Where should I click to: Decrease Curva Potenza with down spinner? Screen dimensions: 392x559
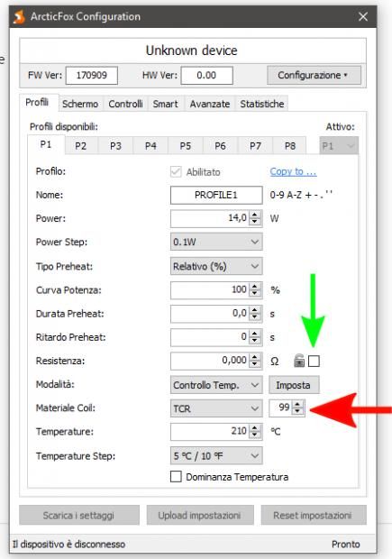pyautogui.click(x=255, y=294)
